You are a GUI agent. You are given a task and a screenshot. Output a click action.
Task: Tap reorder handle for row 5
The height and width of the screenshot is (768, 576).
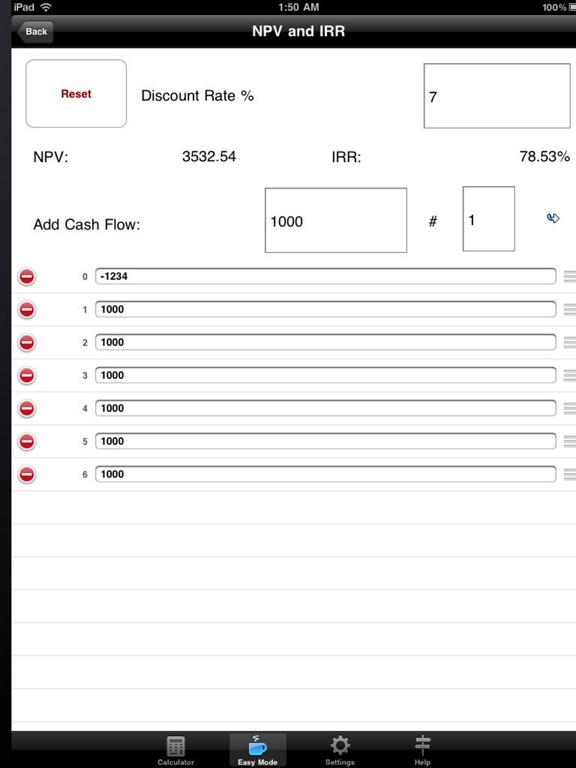click(x=570, y=441)
